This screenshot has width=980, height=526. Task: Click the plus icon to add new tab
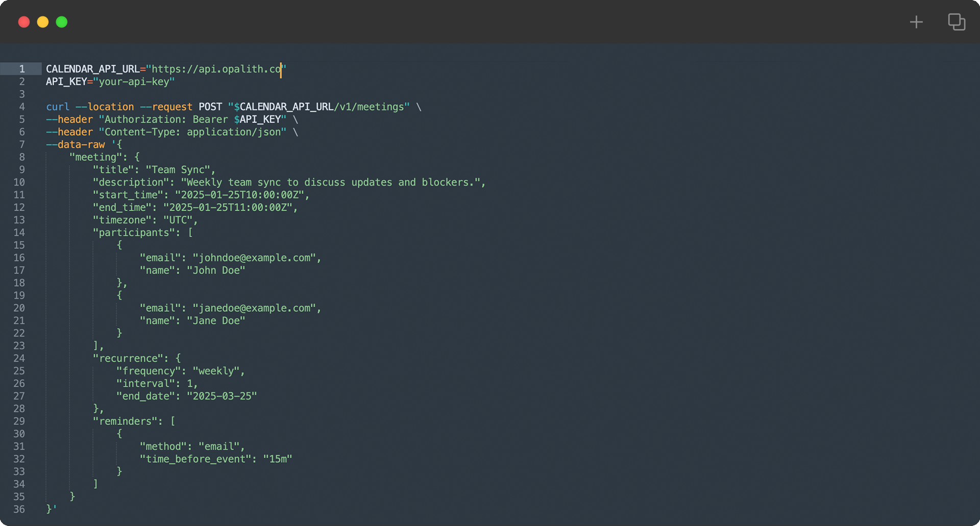[916, 22]
